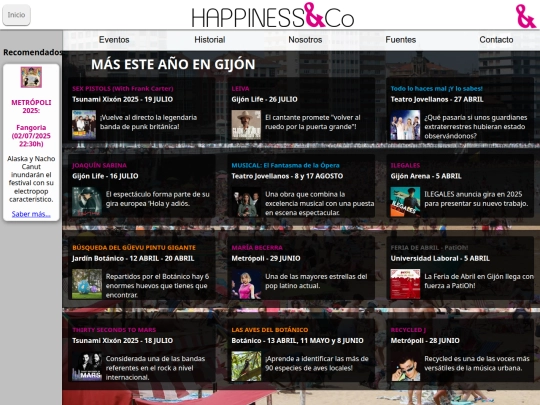Viewport: 540px width, 405px height.
Task: Select 'Gijón Life - 26 JULIO' text
Action: [264, 99]
